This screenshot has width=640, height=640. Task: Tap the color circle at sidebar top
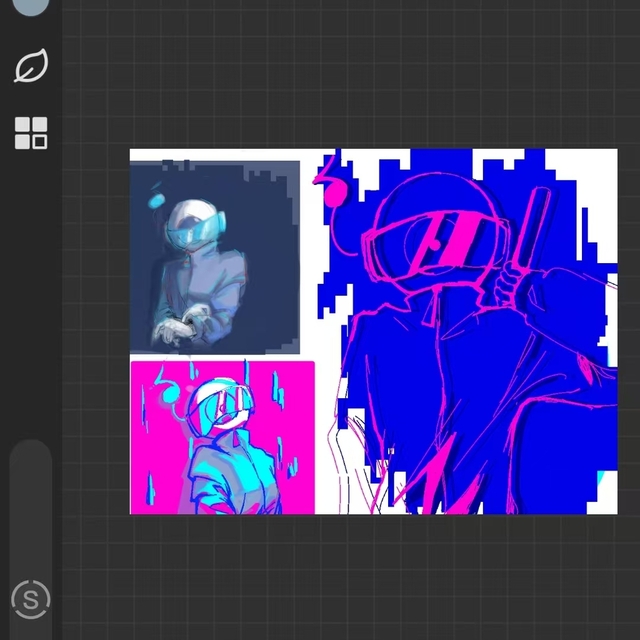tap(31, 5)
